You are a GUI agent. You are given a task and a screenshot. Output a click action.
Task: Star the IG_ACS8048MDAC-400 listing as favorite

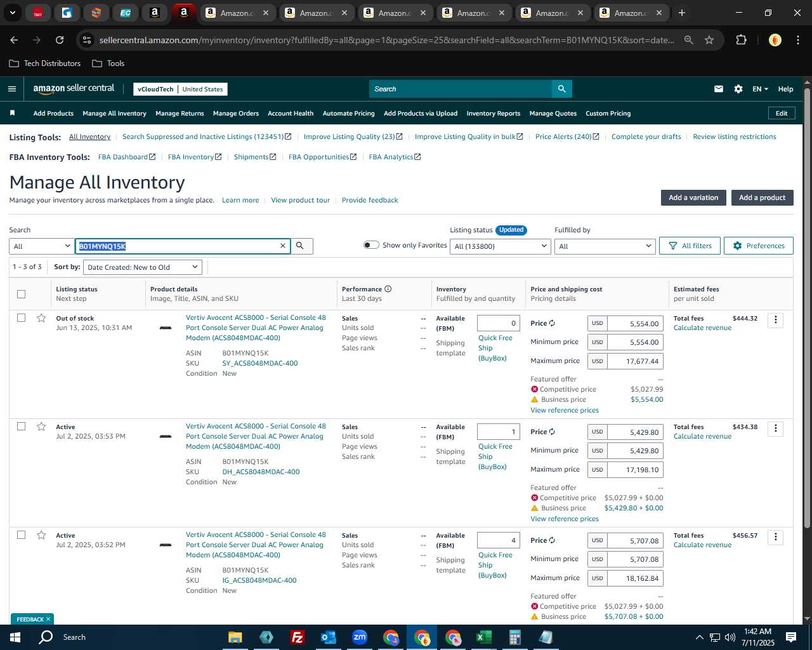pos(41,535)
